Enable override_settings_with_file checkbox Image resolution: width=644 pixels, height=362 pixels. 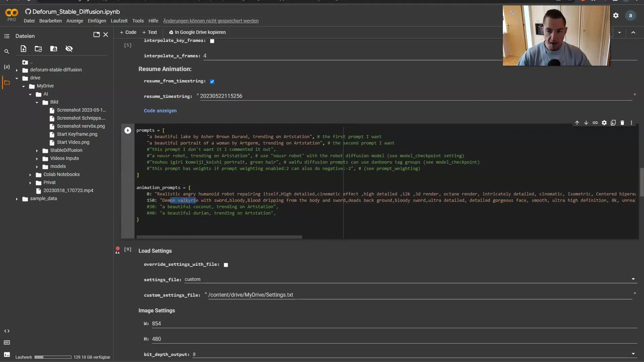(x=226, y=265)
